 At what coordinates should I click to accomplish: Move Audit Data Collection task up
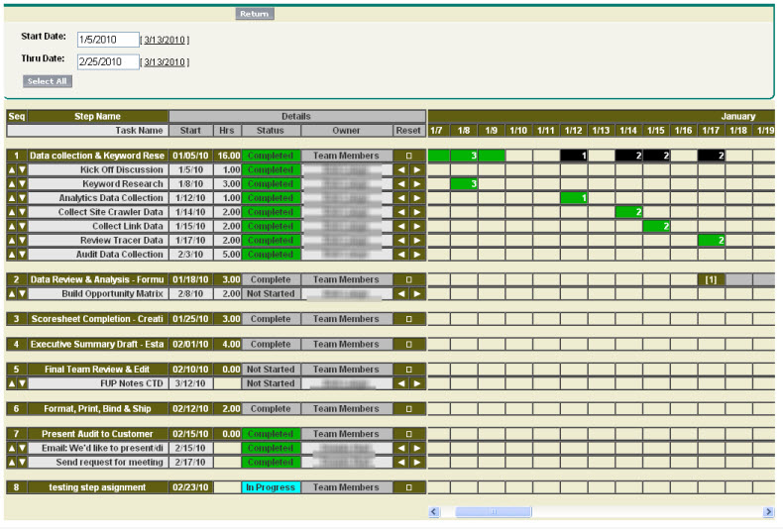point(12,254)
